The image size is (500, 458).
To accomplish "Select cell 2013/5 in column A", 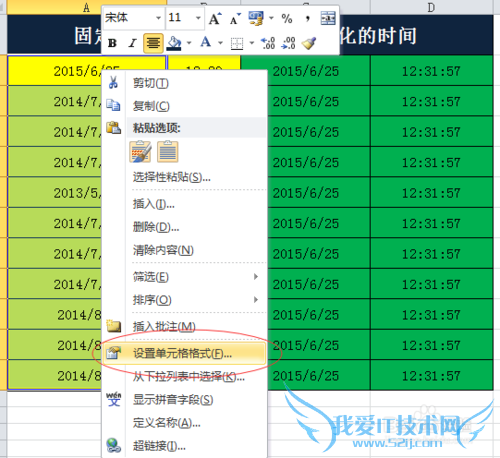I will pos(55,193).
